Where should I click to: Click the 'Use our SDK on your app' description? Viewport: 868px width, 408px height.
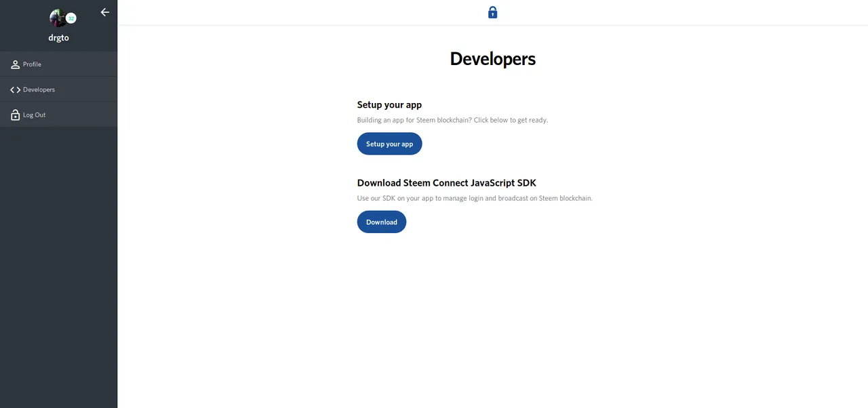(x=475, y=198)
